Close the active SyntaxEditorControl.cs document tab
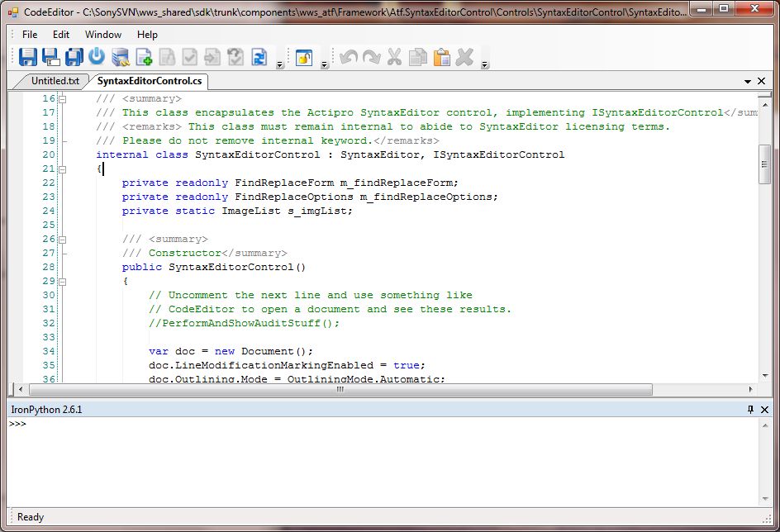Viewport: 780px width, 532px height. point(761,81)
